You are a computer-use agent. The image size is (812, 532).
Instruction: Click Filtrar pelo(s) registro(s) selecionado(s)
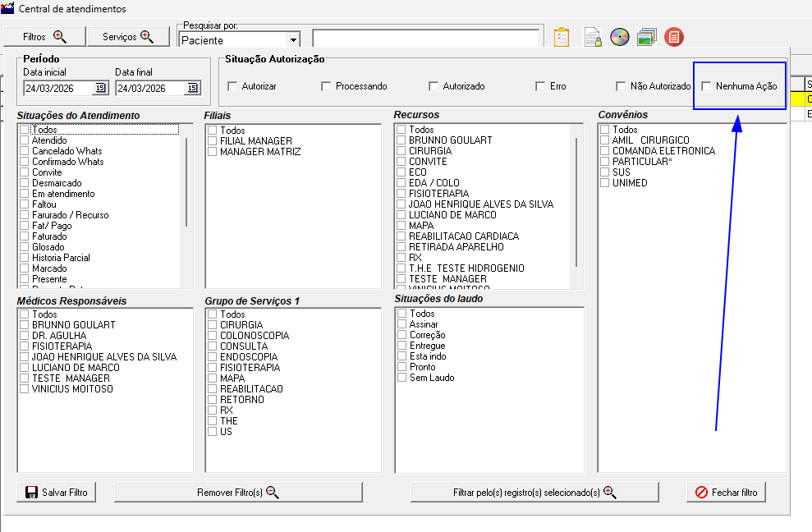[x=534, y=492]
